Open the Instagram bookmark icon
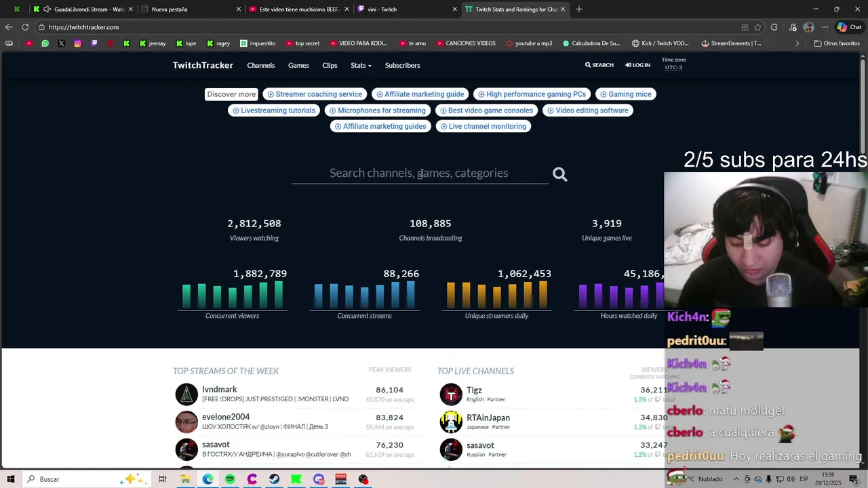The image size is (868, 488). 77,43
